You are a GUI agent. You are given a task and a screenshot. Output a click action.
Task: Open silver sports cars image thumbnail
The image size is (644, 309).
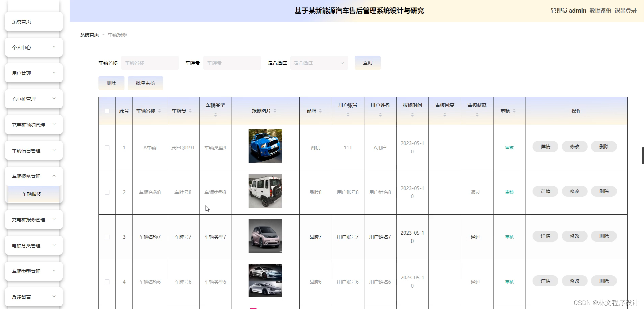[x=265, y=281]
